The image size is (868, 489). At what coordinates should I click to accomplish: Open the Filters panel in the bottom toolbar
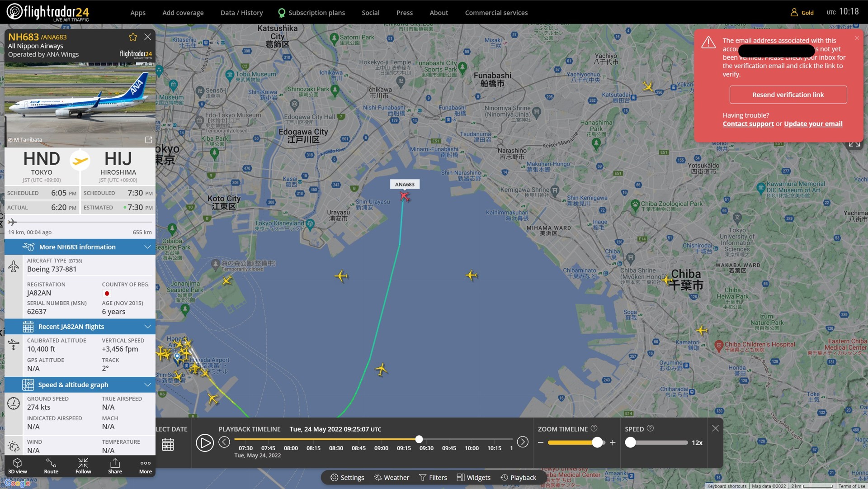pos(433,477)
